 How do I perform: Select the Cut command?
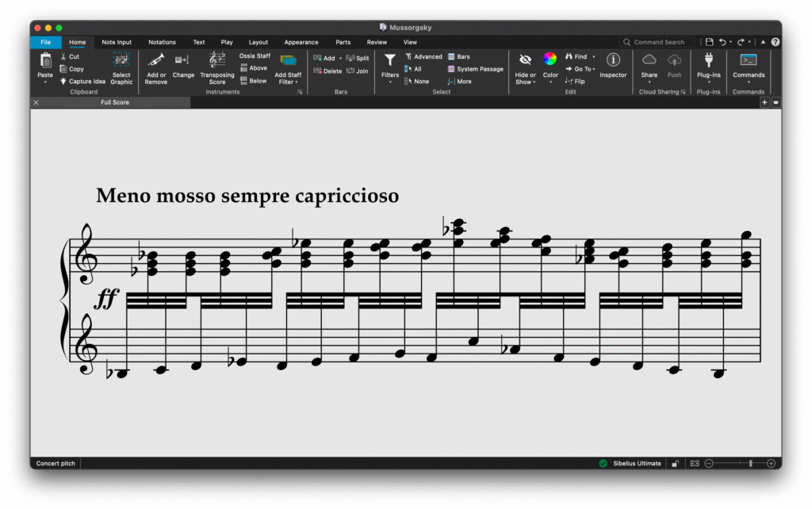70,56
